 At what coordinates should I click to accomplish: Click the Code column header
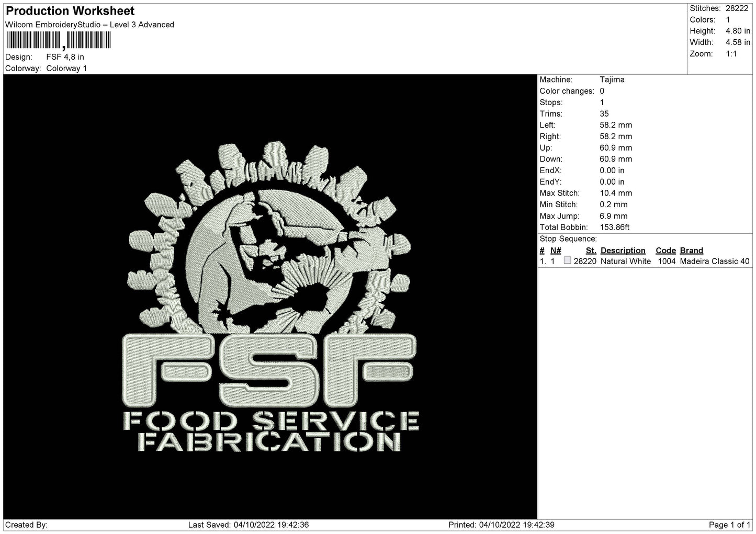point(665,251)
